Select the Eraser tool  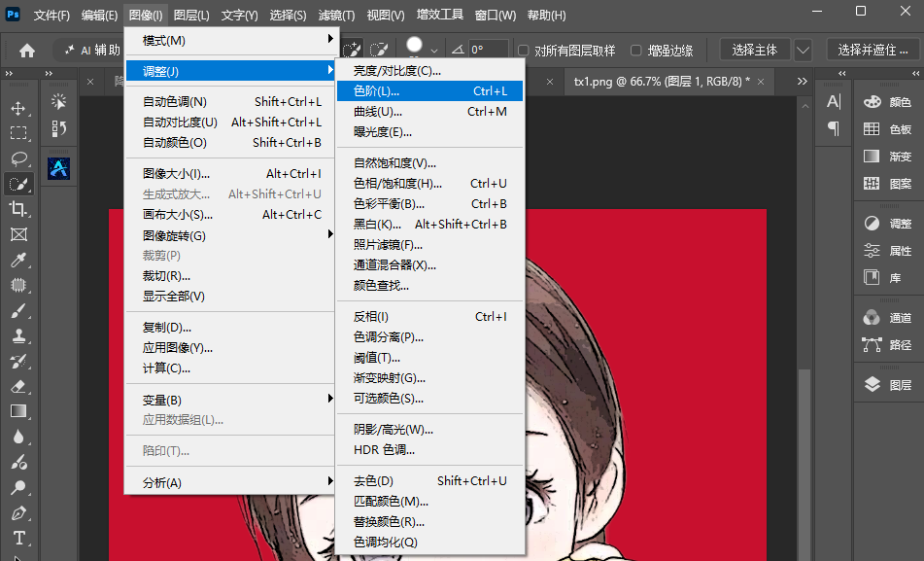click(18, 386)
